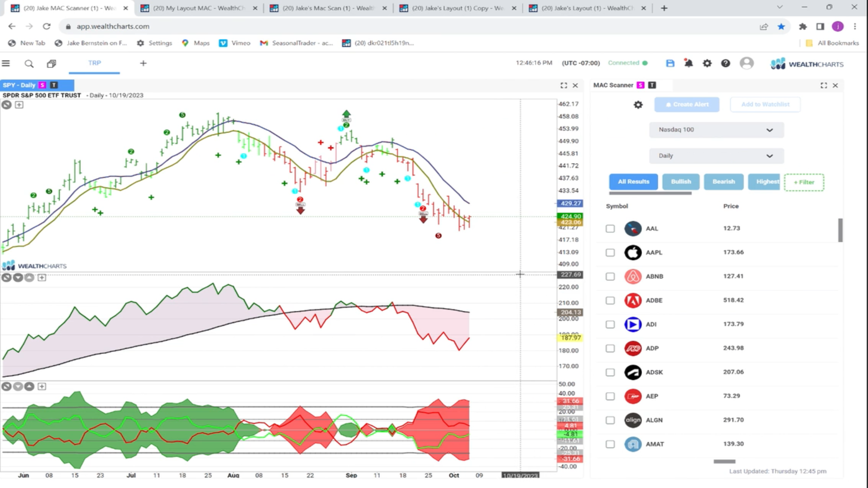Close the MAC Scanner panel
Image resolution: width=868 pixels, height=488 pixels.
(835, 85)
